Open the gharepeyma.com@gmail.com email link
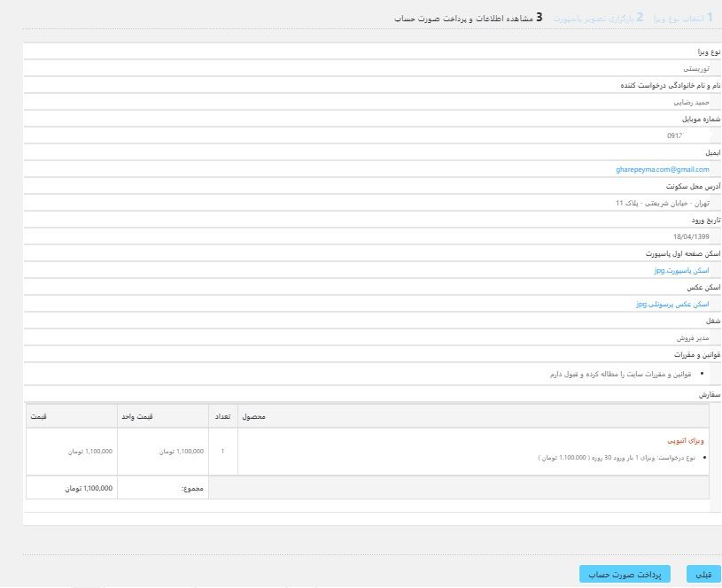Image resolution: width=722 pixels, height=588 pixels. click(662, 169)
